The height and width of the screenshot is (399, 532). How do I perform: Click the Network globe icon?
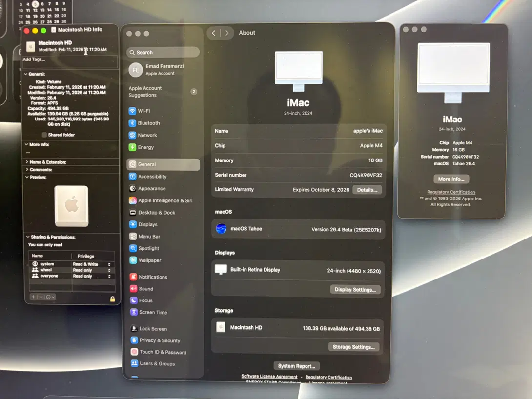(x=132, y=135)
